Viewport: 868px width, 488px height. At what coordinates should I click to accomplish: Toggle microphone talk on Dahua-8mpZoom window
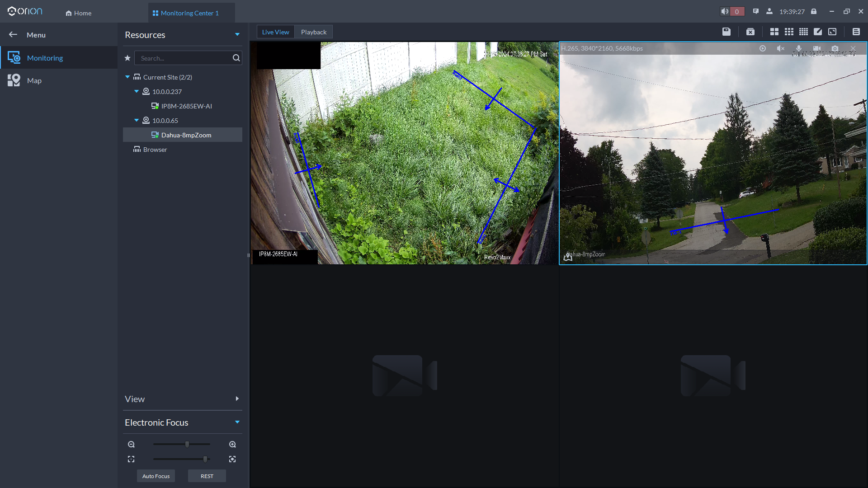[x=799, y=48]
